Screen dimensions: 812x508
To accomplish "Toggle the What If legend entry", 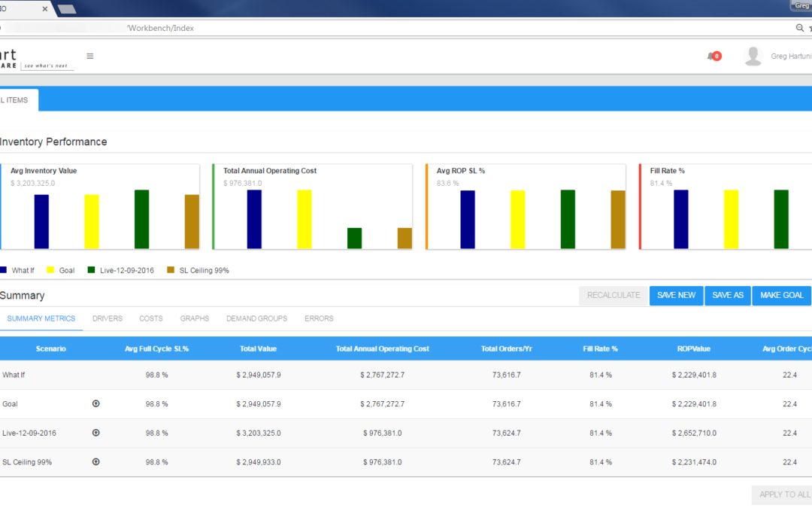I will coord(22,270).
